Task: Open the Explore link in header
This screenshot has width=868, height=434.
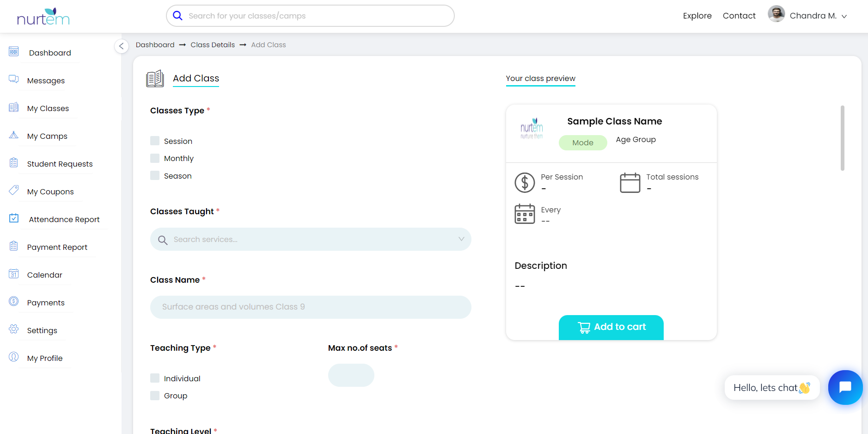Action: pyautogui.click(x=697, y=15)
